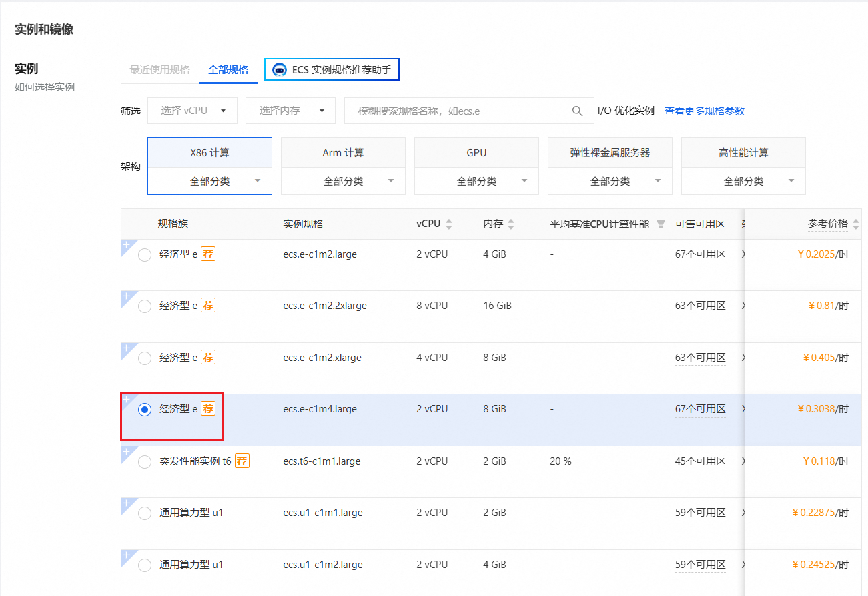Image resolution: width=868 pixels, height=596 pixels.
Task: Select GPU architecture tab
Action: [x=476, y=153]
